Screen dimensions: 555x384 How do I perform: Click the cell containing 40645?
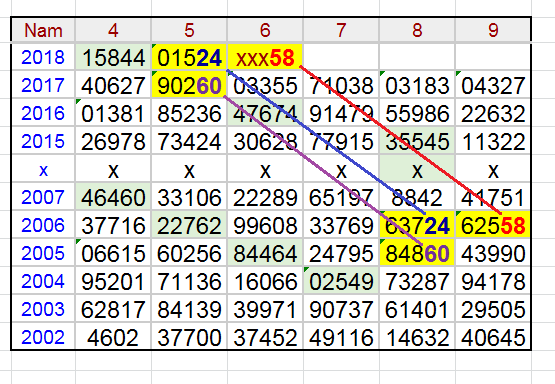493,337
